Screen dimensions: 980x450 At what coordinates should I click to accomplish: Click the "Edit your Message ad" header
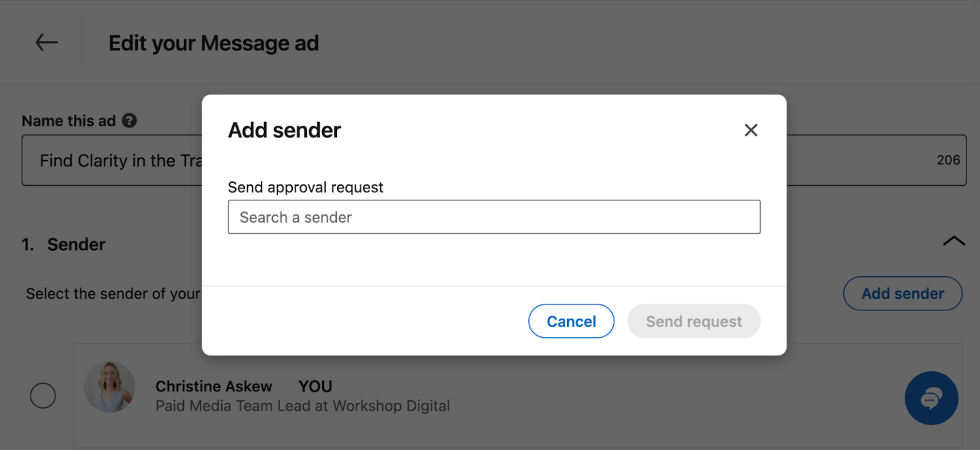click(x=213, y=42)
